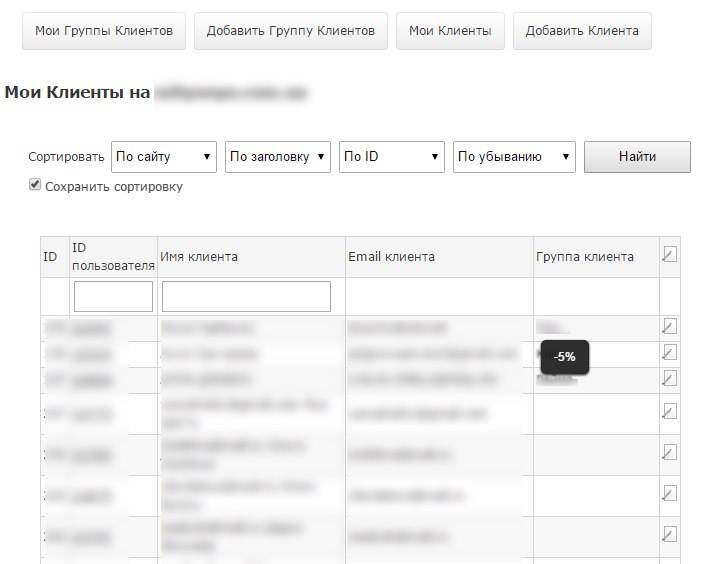Go to Мои Группы Клиентов

coord(103,31)
